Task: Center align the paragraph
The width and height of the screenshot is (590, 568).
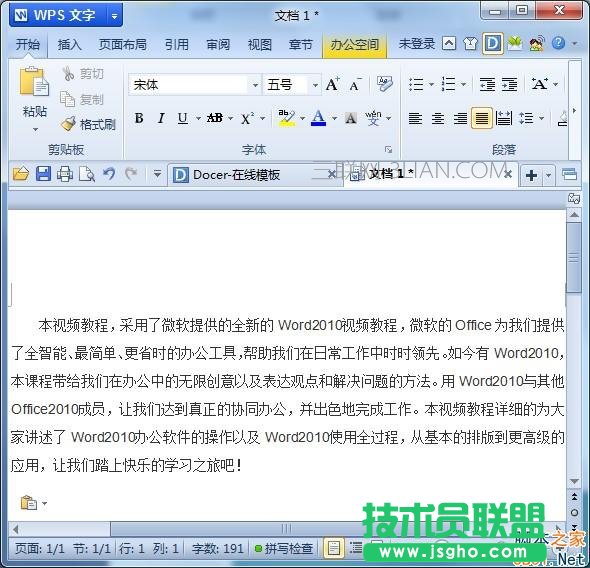Action: tap(438, 118)
